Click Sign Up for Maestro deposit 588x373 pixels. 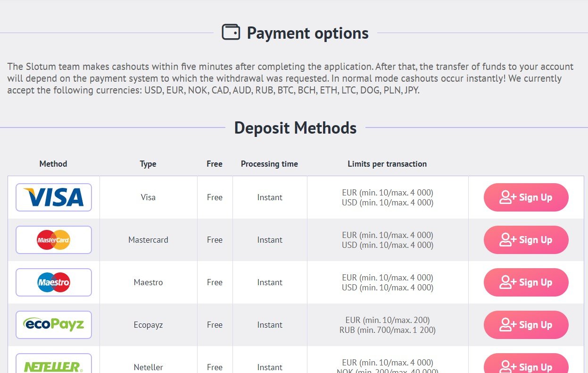[x=526, y=282]
